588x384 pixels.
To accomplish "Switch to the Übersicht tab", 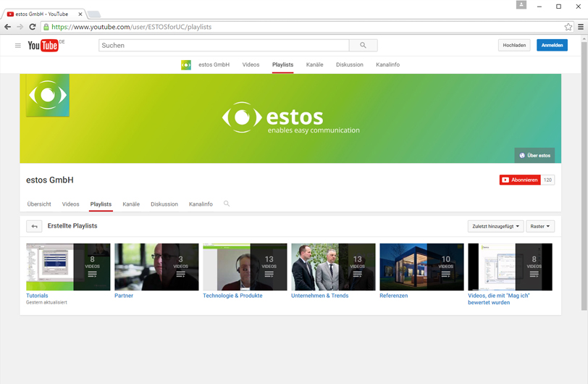I will [39, 204].
